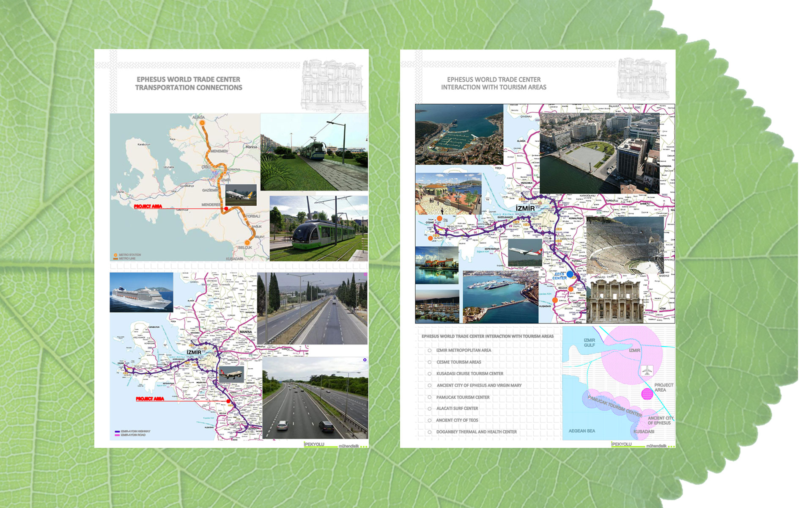This screenshot has width=812, height=508.
Task: Click the airplane icon on the tourism map
Action: pyautogui.click(x=647, y=371)
